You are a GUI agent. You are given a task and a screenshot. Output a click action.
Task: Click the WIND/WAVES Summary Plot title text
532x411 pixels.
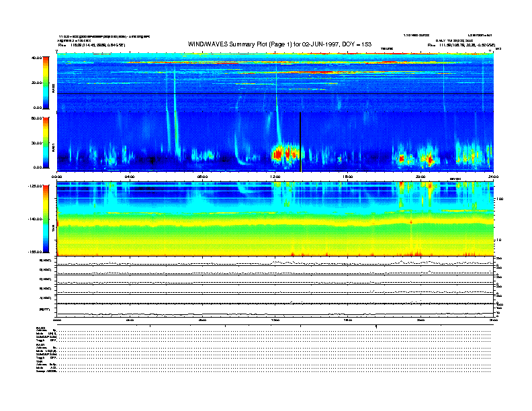pos(279,44)
